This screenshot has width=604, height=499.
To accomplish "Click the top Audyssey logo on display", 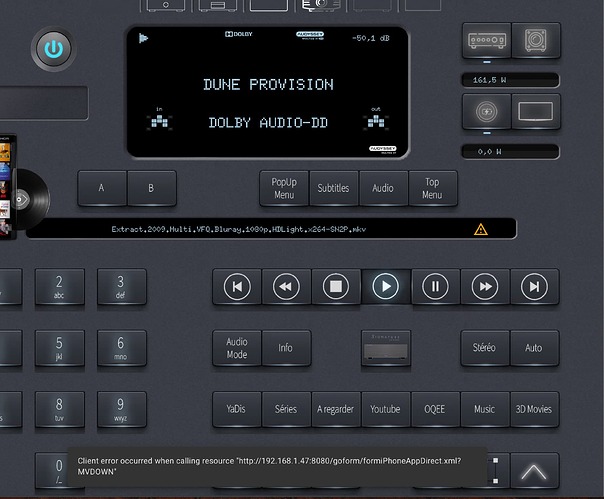I will tap(310, 35).
